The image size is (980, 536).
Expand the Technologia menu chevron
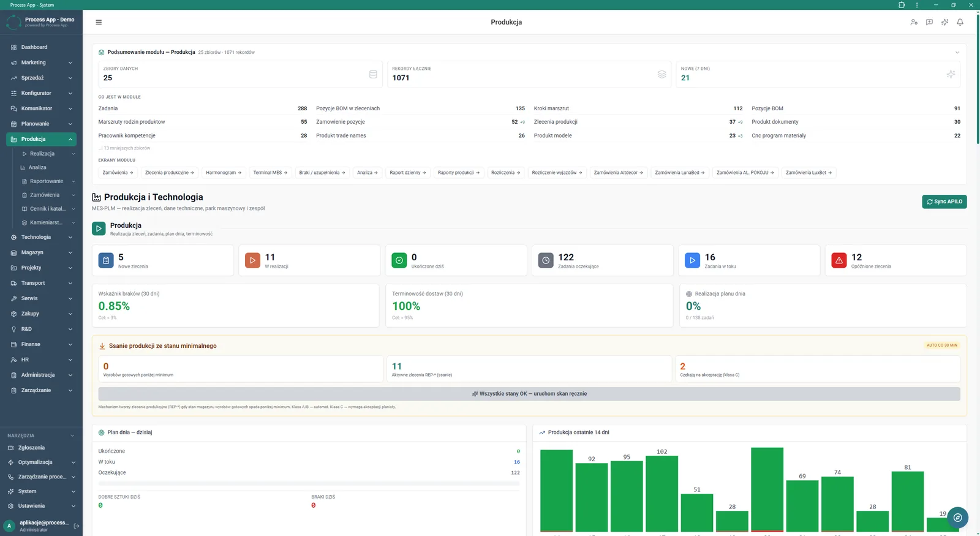click(x=70, y=237)
